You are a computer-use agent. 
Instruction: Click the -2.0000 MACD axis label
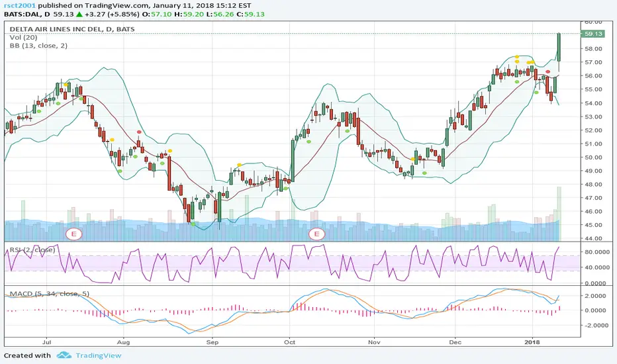pos(595,326)
